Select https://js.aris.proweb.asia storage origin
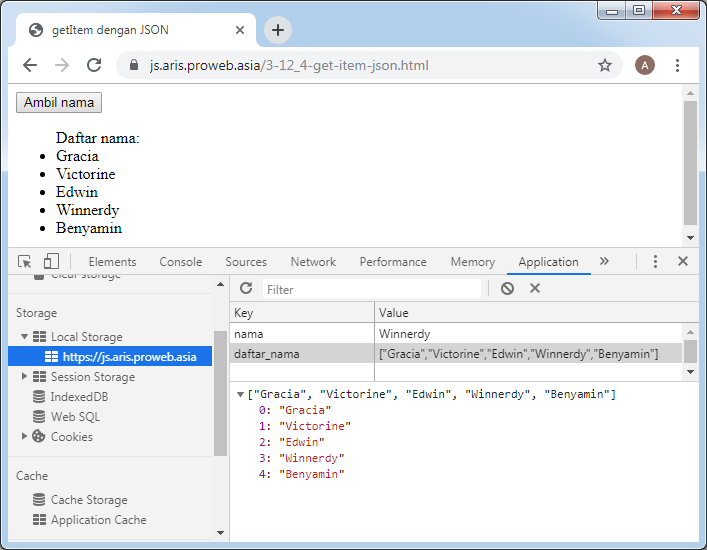Viewport: 707px width, 550px height. point(110,357)
